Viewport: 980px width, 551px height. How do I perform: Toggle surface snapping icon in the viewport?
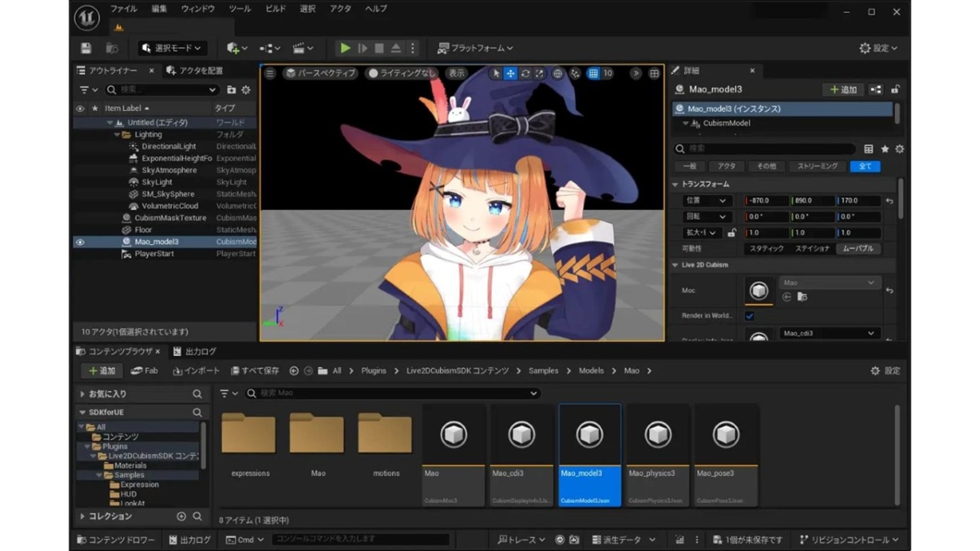576,73
